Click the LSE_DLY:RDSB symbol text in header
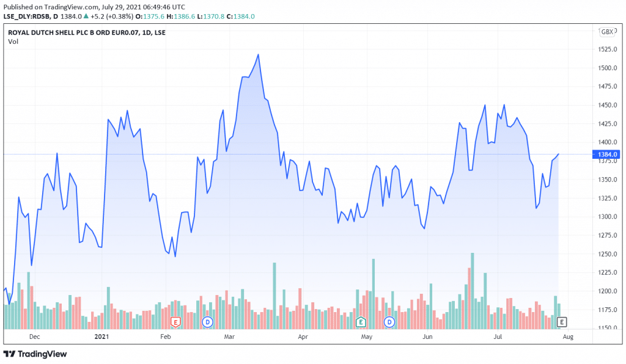 27,16
